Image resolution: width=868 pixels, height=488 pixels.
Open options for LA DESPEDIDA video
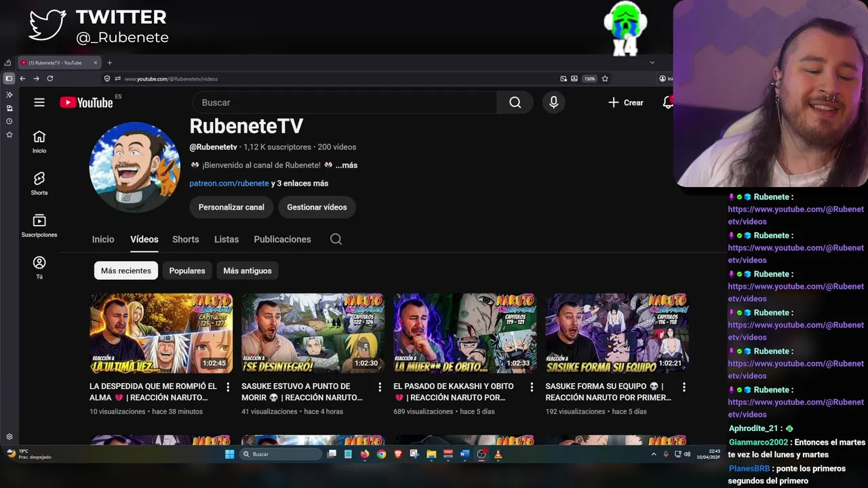[x=228, y=387]
